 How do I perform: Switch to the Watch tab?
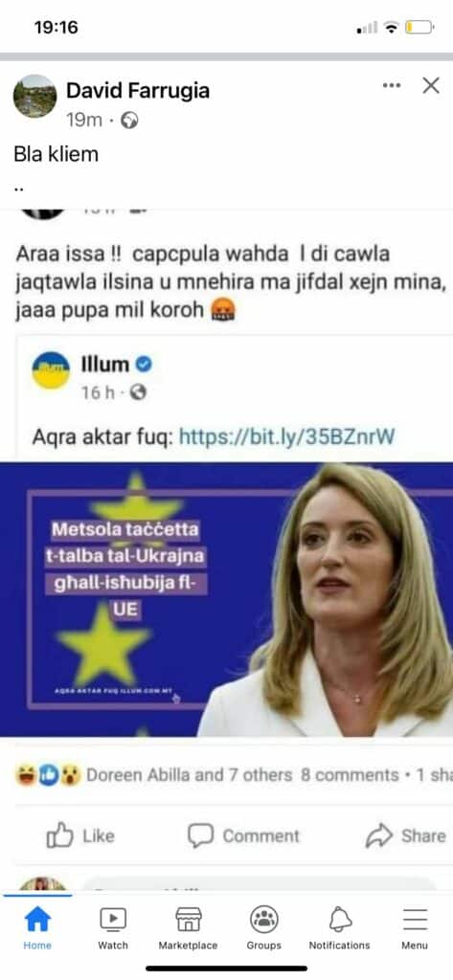tap(113, 928)
